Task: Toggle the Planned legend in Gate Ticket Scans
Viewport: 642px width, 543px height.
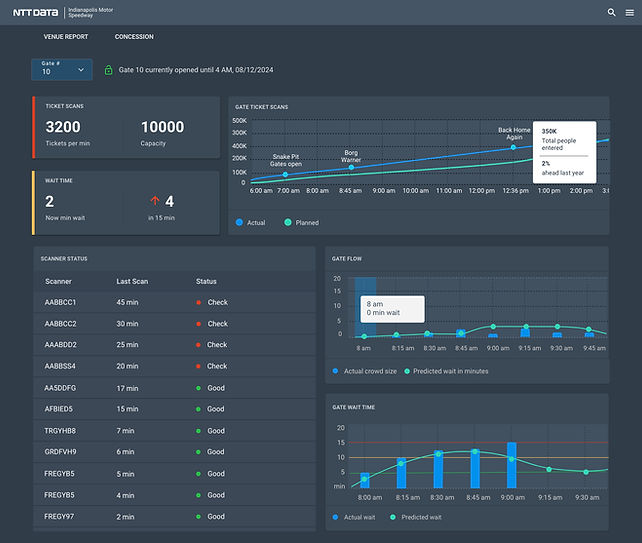Action: pyautogui.click(x=301, y=222)
